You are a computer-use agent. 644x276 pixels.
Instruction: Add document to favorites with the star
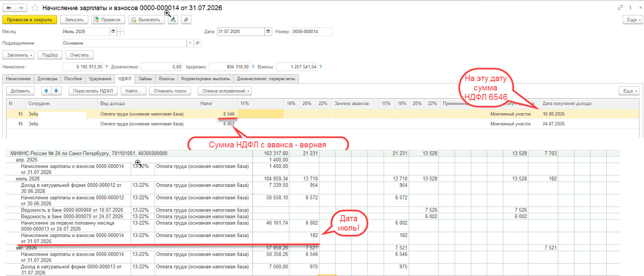[x=35, y=8]
